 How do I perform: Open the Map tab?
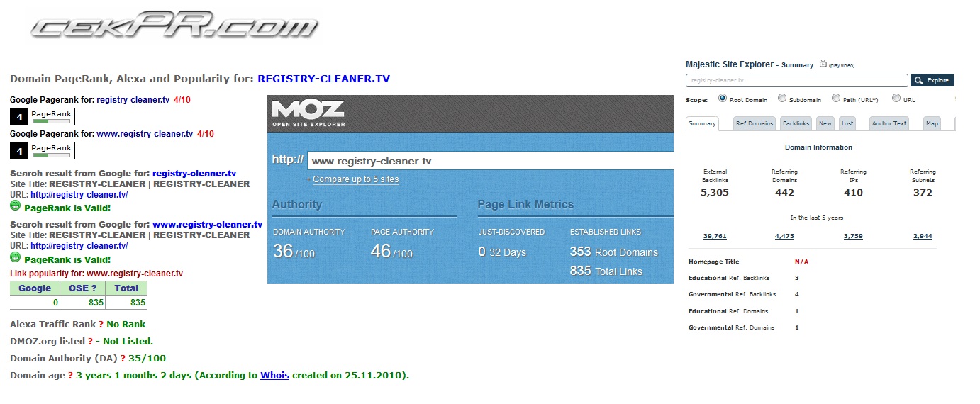coord(932,123)
